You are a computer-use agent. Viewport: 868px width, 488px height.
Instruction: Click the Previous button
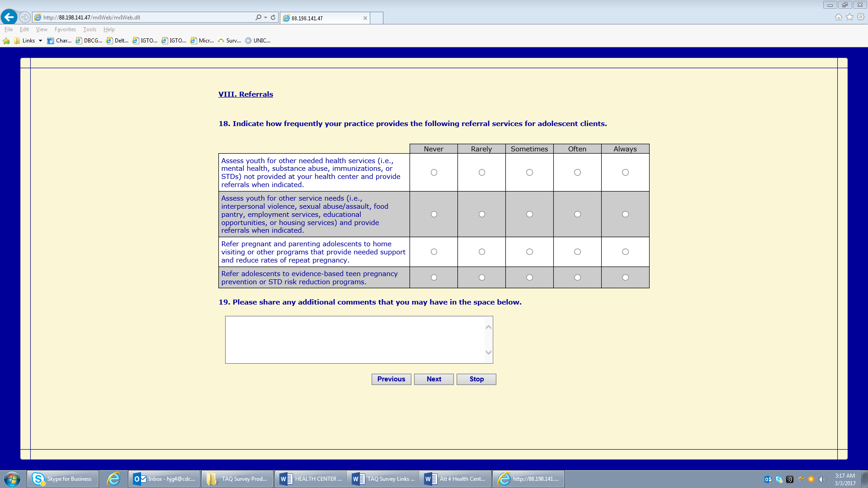tap(391, 379)
